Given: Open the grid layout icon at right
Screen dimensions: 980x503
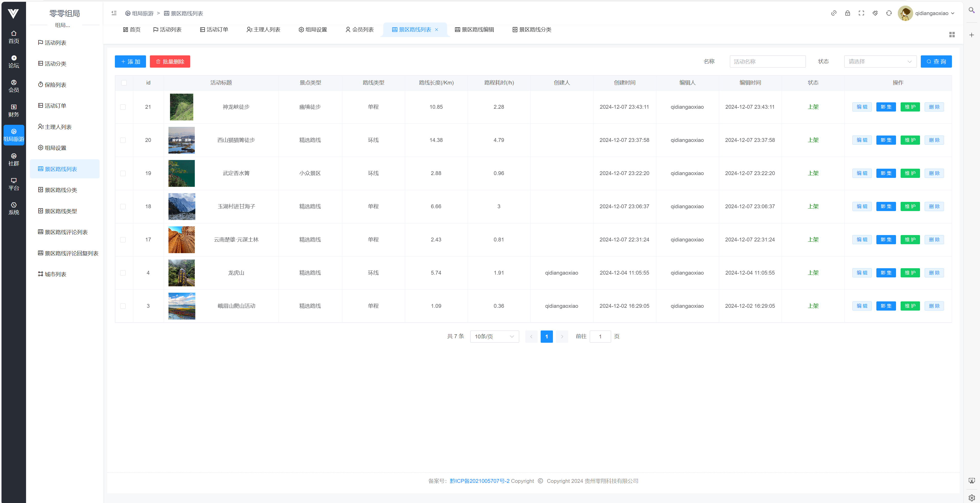Looking at the screenshot, I should 951,35.
